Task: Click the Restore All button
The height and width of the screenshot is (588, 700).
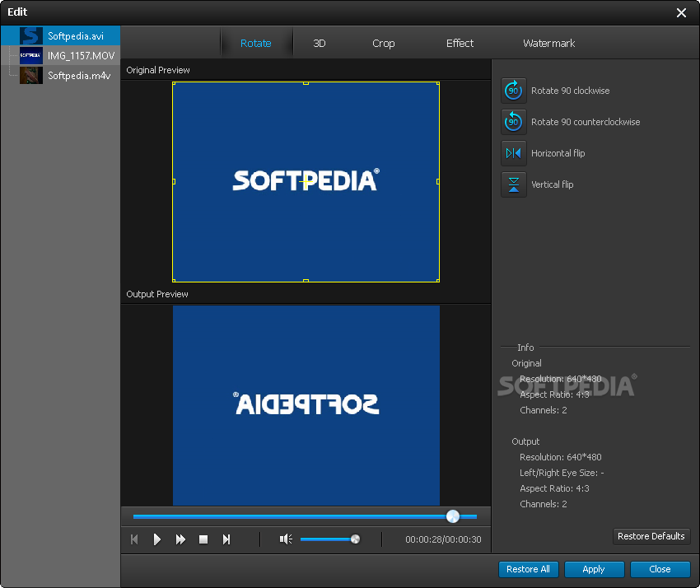Action: [528, 569]
